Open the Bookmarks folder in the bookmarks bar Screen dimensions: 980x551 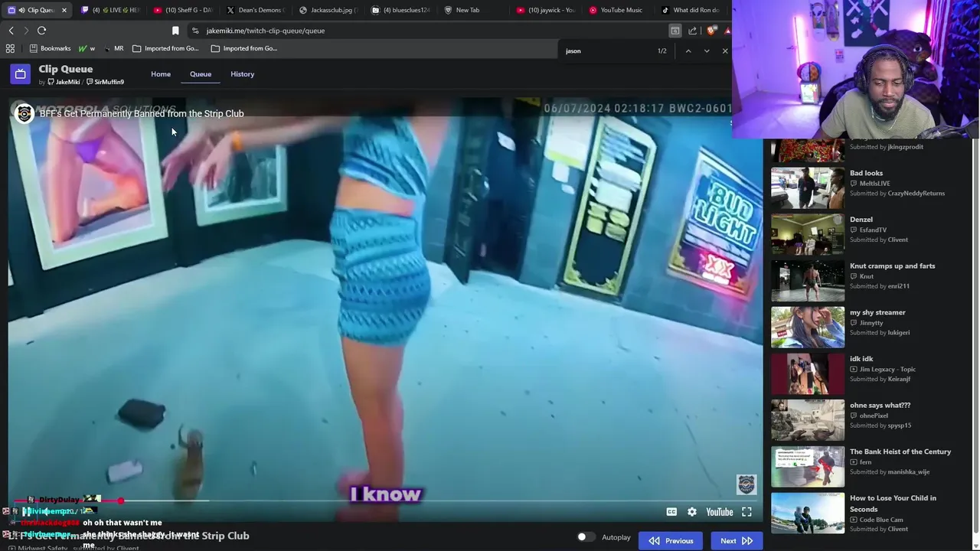coord(50,48)
